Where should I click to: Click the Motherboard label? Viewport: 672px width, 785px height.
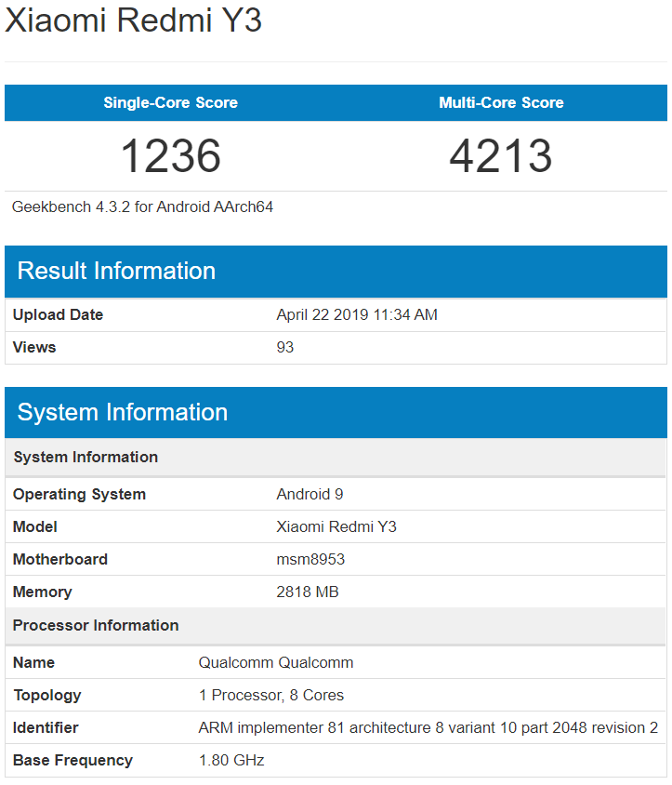60,559
